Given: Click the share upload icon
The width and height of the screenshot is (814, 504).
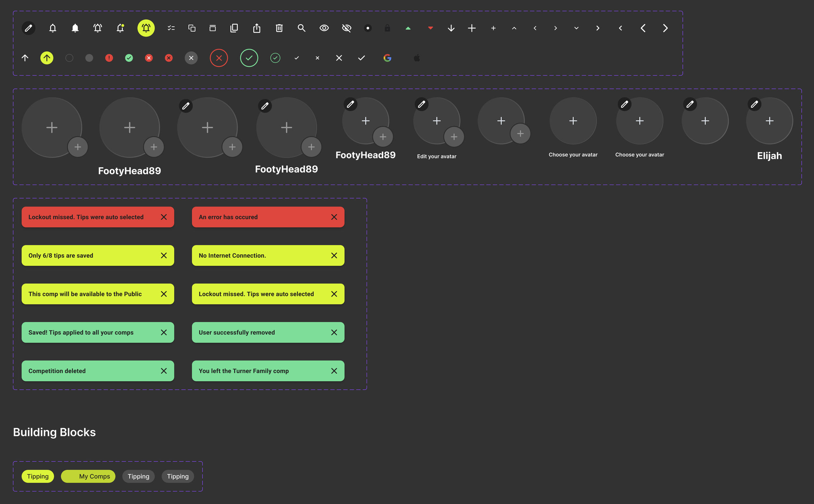Looking at the screenshot, I should (256, 28).
